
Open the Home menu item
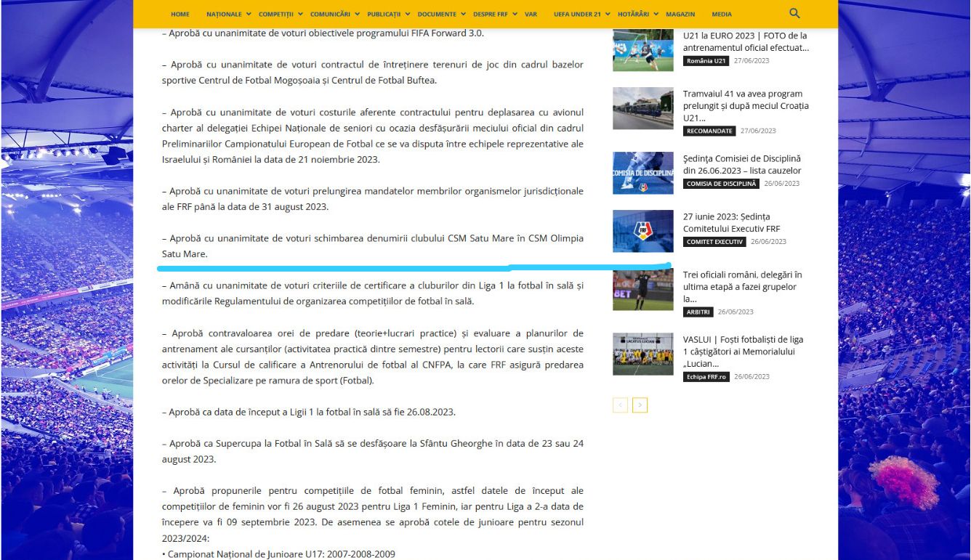click(x=180, y=15)
